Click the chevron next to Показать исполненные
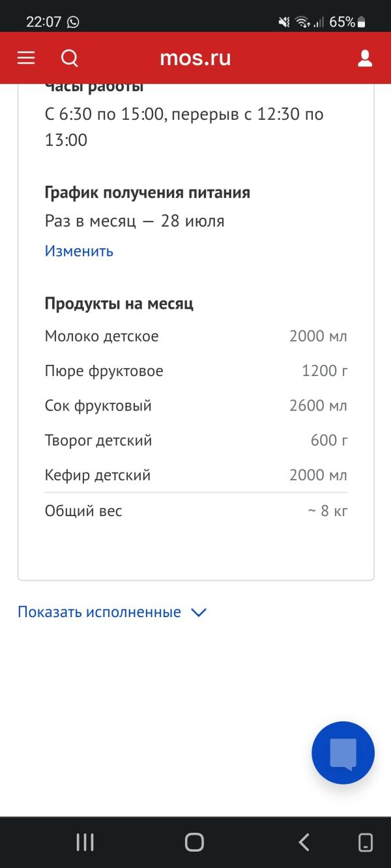This screenshot has height=868, width=391. 199,612
